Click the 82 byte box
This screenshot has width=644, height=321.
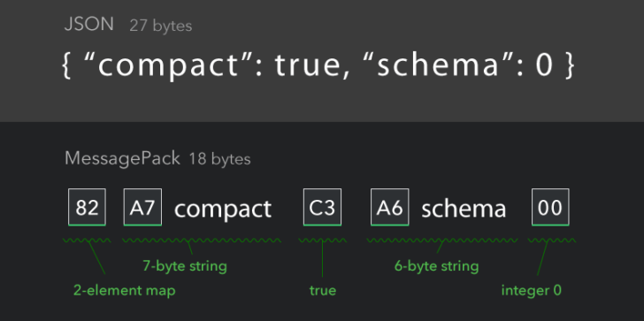tap(87, 207)
